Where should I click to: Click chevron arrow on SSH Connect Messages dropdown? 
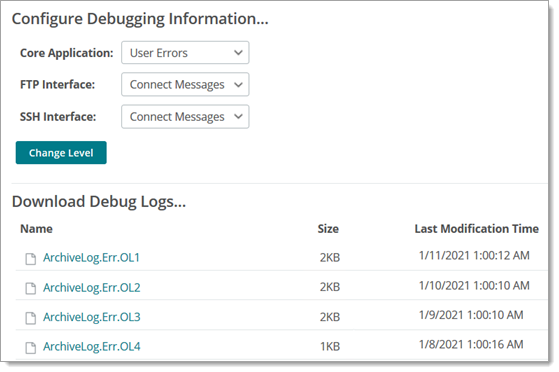point(238,117)
